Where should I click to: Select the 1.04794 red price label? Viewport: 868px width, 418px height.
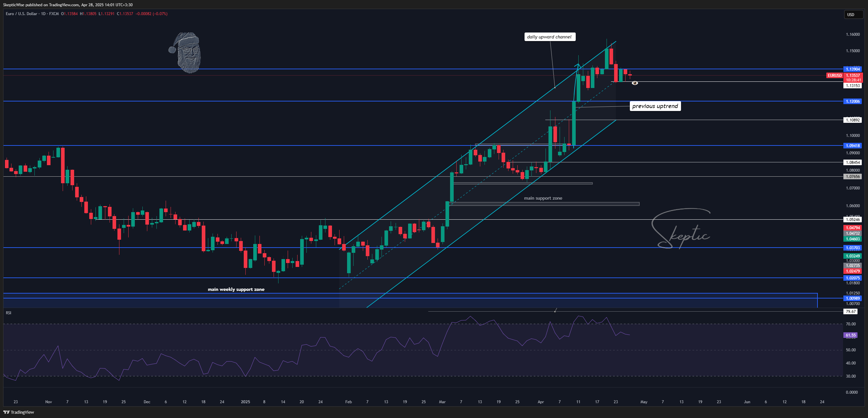(853, 228)
